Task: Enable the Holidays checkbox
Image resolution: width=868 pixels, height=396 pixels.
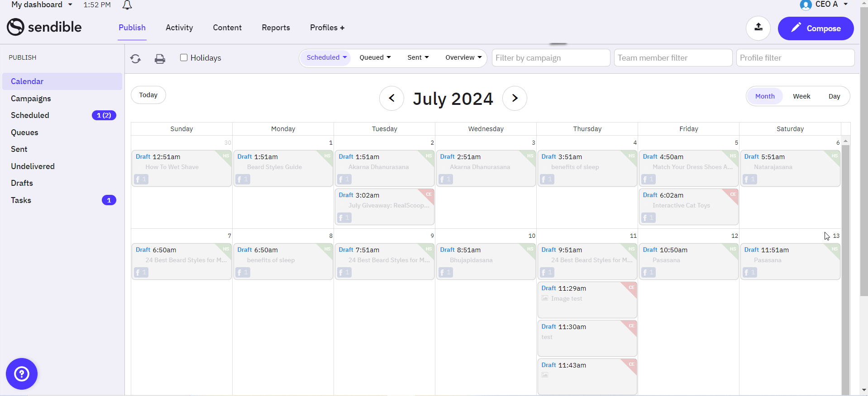Action: pyautogui.click(x=184, y=57)
